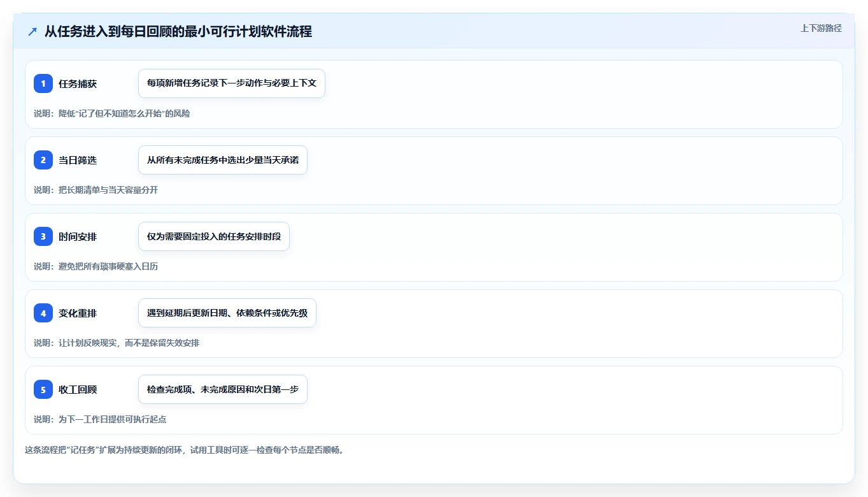Select the 收工回顾 step heading
Screen dimensions: 868x497
(x=78, y=389)
